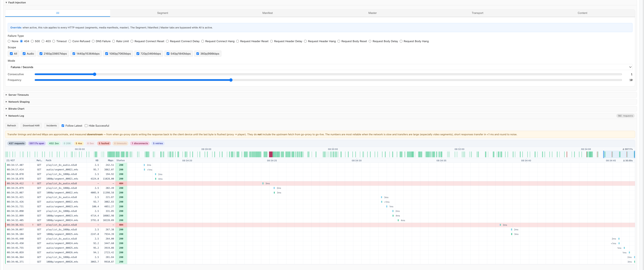
Task: Select the 08:34:24.412 playlist_6s_audio.m3u8 404 row
Action: (x=320, y=183)
